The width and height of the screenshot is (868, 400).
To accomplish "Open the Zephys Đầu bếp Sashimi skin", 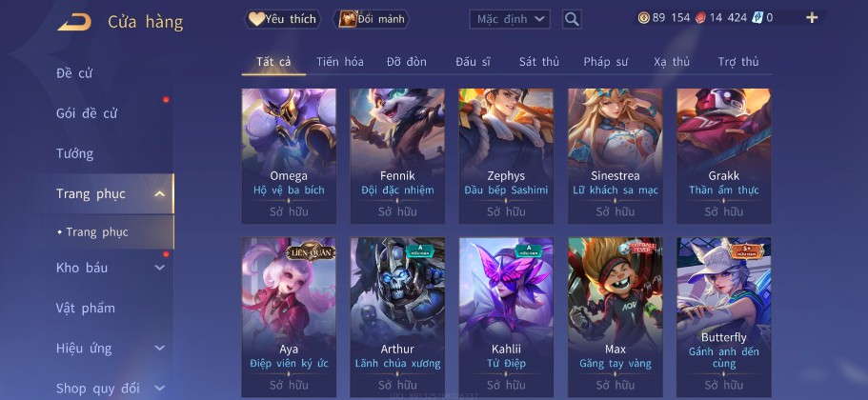I will pos(506,156).
